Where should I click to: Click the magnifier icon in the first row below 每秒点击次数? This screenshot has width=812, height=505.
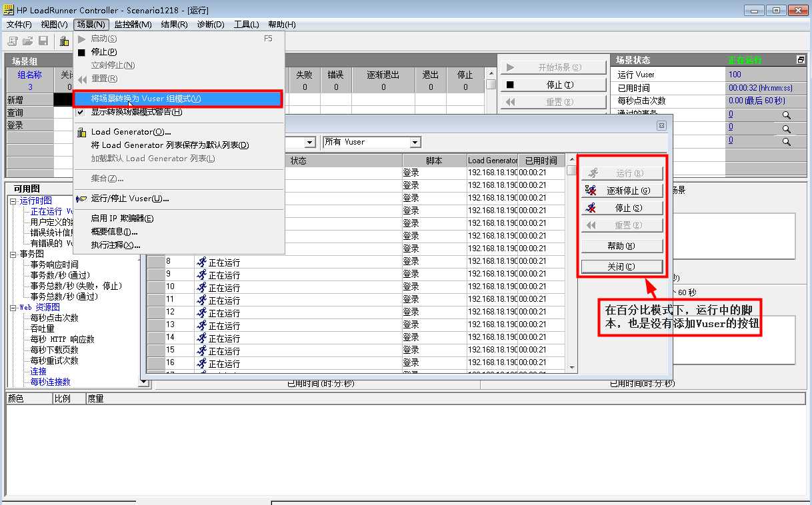787,115
